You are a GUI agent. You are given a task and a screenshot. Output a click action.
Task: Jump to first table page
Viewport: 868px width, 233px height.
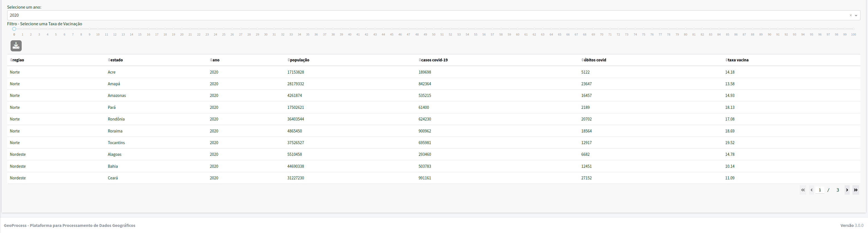click(x=803, y=190)
